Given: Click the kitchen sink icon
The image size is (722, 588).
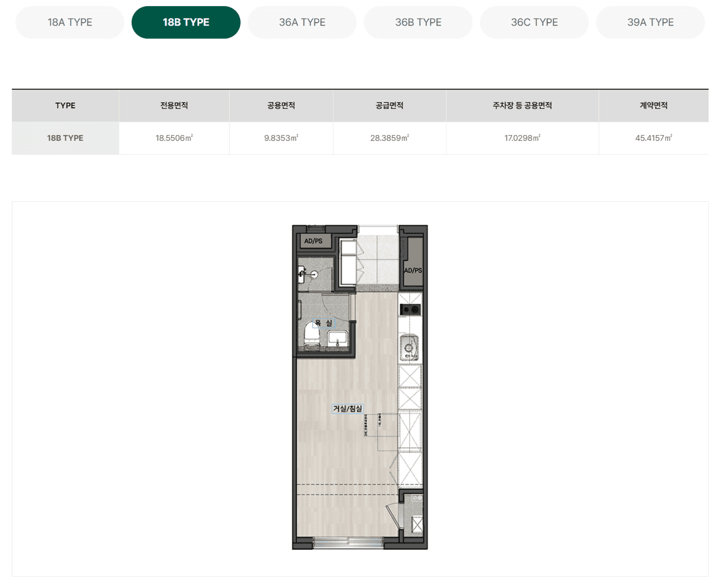Looking at the screenshot, I should tap(409, 347).
